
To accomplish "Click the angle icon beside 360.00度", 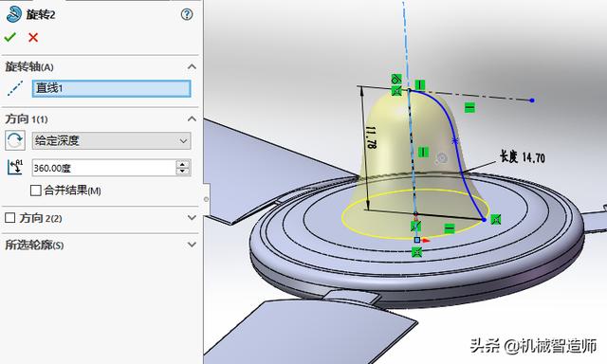I will click(x=15, y=168).
